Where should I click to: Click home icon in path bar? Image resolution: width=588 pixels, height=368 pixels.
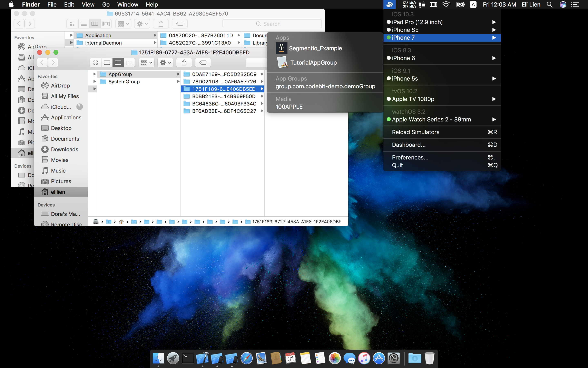(121, 222)
